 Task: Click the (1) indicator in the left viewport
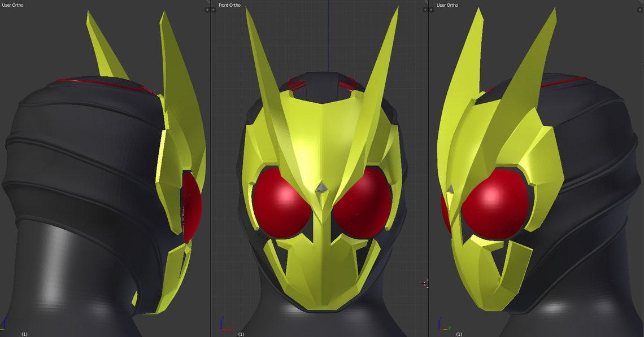point(24,334)
